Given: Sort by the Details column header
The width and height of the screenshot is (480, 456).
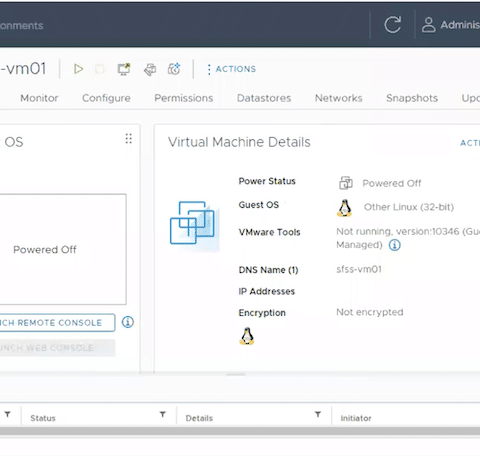Looking at the screenshot, I should pos(199,418).
